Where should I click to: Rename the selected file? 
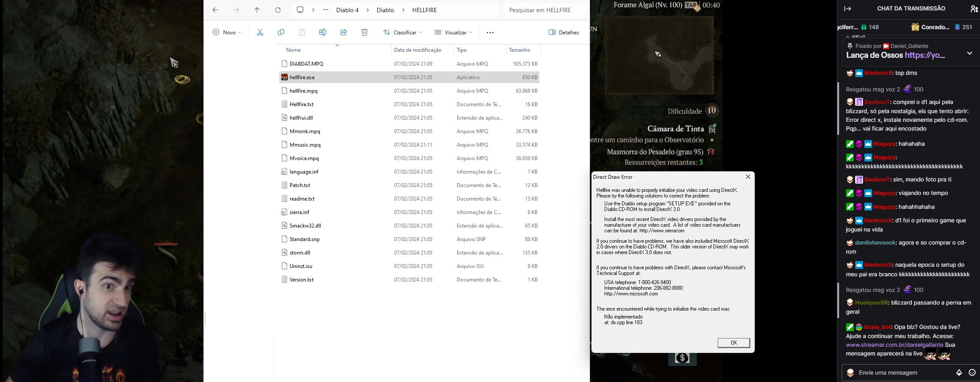(x=323, y=32)
